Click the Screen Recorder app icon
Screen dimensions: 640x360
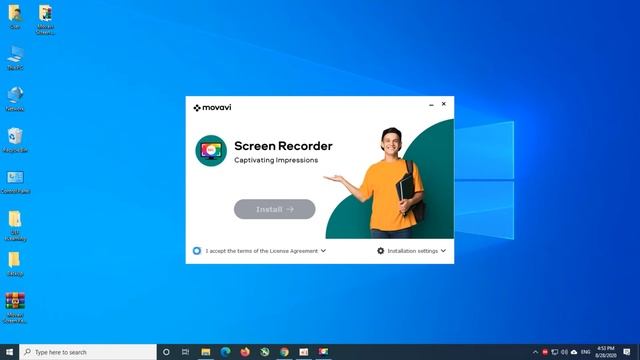click(x=211, y=151)
